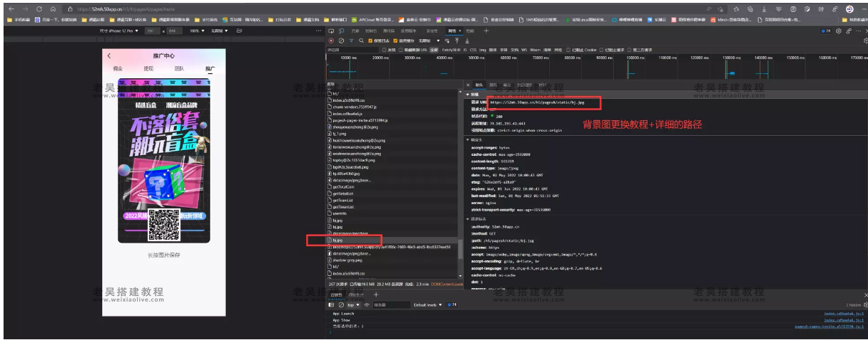Screen dimensions: 868x340
Task: Click the network search magnifier icon
Action: pyautogui.click(x=361, y=41)
